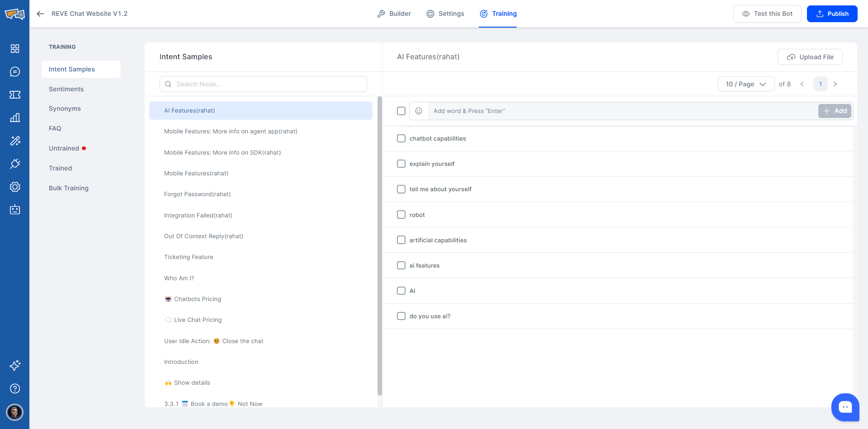Image resolution: width=868 pixels, height=429 pixels.
Task: Open the emoji picker in add-word field
Action: click(419, 111)
